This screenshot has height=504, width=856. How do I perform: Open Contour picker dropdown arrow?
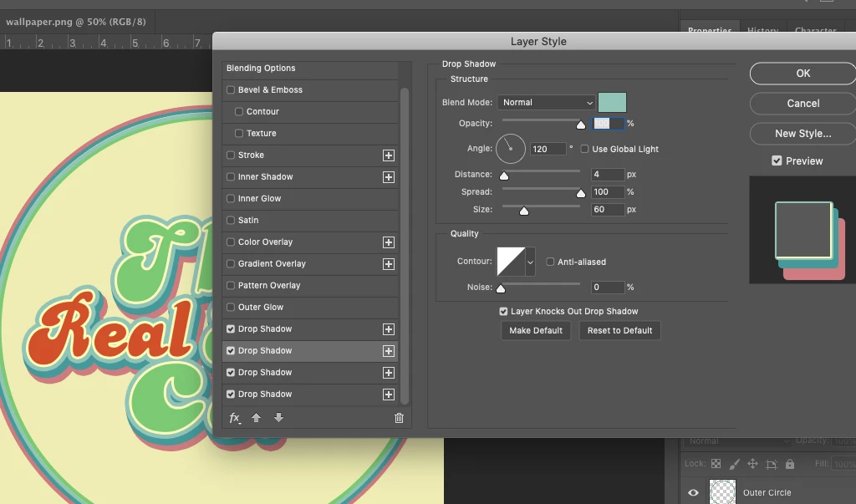[530, 262]
